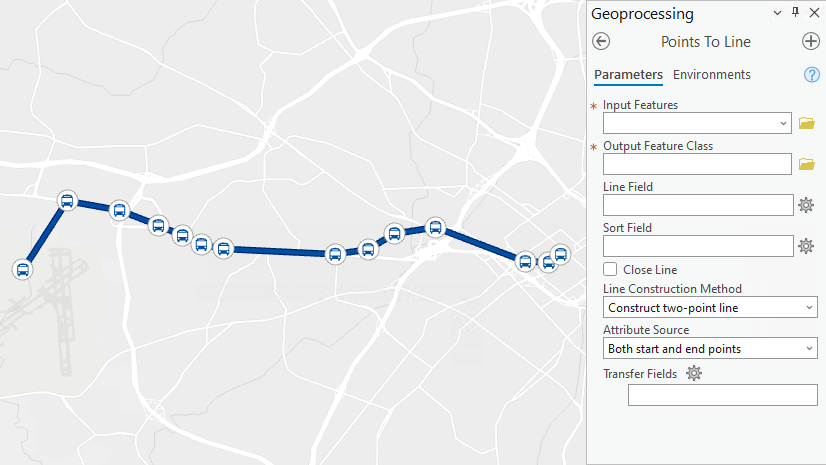Browse for Input Features with folder icon
Viewport: 826px width, 465px height.
[807, 123]
